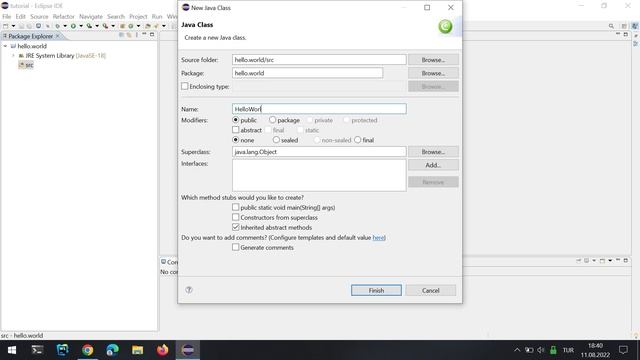This screenshot has width=640, height=360.
Task: Select the package modifier radio button
Action: click(272, 120)
